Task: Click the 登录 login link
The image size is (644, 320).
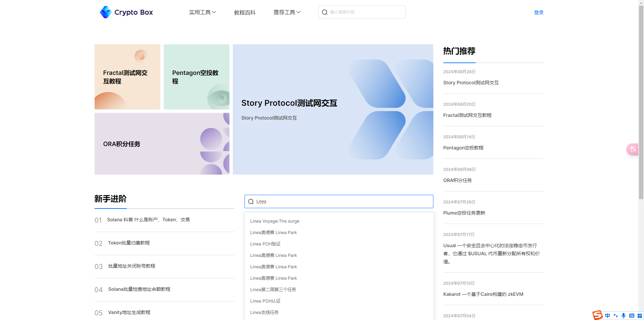Action: click(x=539, y=12)
